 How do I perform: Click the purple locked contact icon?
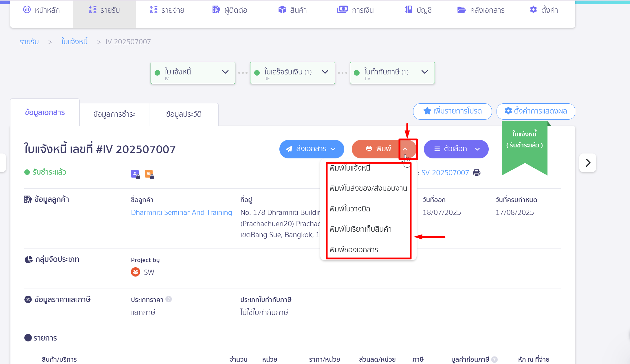(x=135, y=174)
